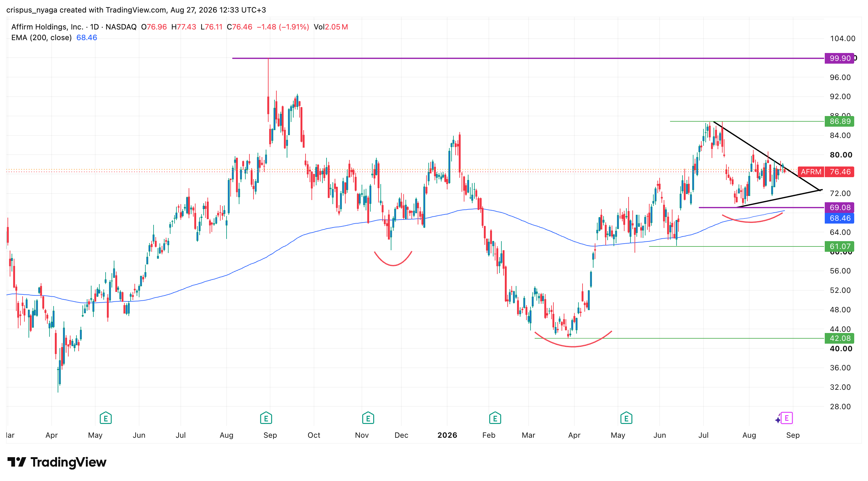The image size is (868, 481).
Task: Click the close value 'C76.46' in the legend
Action: click(240, 27)
